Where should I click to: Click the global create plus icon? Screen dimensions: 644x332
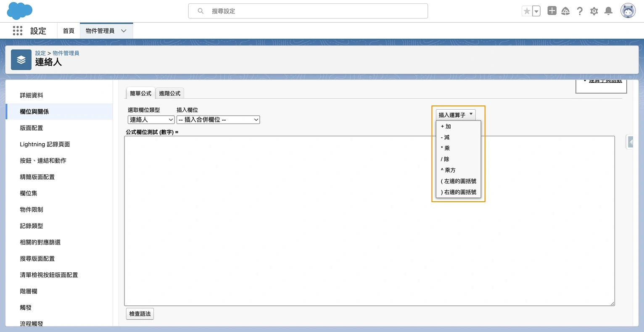[x=552, y=11]
